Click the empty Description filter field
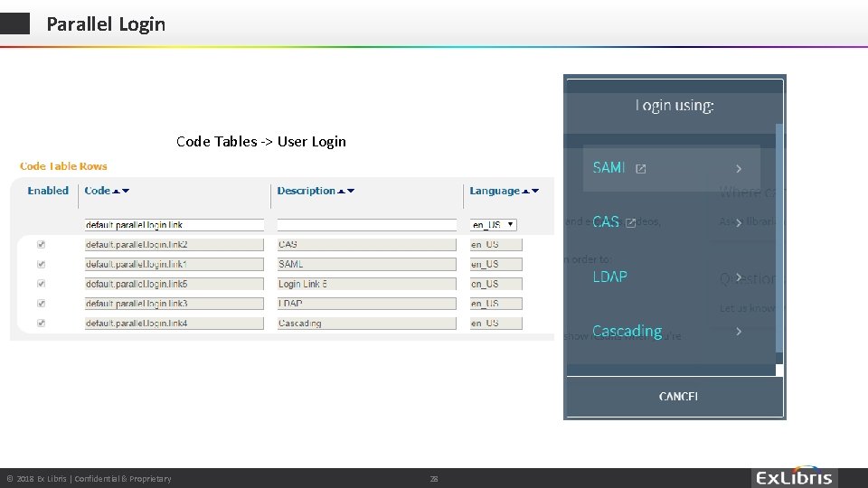Screen dimensions: 868x488 point(367,225)
